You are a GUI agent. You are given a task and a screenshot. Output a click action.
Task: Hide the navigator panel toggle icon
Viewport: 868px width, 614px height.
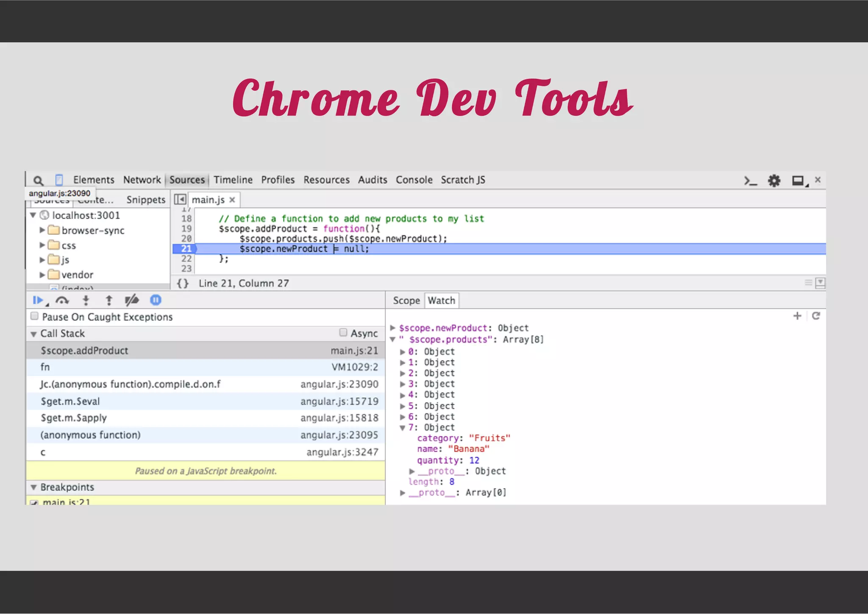point(180,199)
